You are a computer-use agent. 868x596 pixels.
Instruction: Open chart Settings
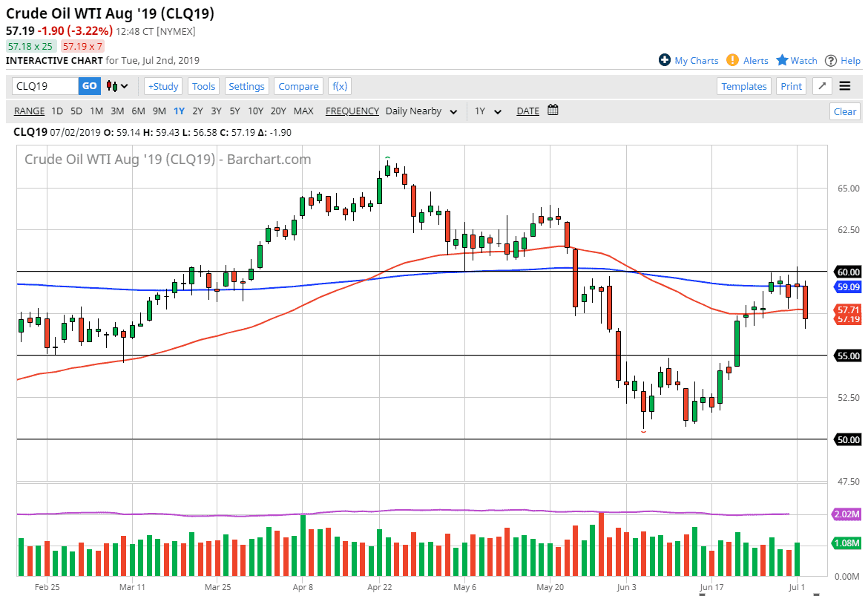pos(246,86)
